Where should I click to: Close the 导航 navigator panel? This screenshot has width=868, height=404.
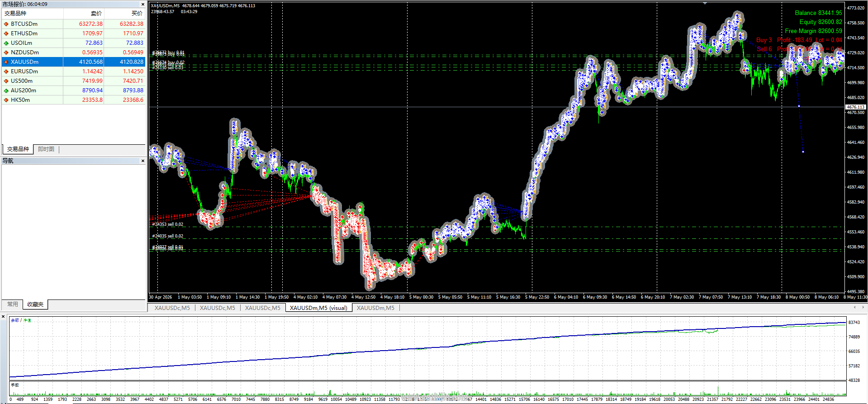pos(143,161)
